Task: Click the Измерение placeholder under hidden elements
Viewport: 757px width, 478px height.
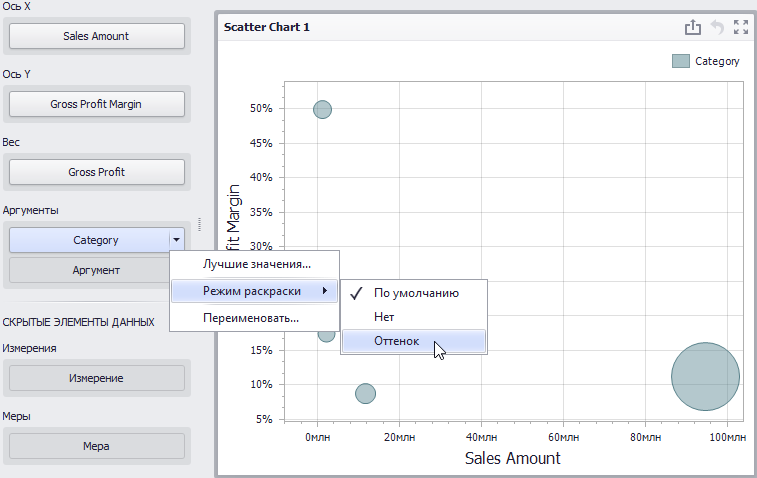Action: [x=97, y=378]
